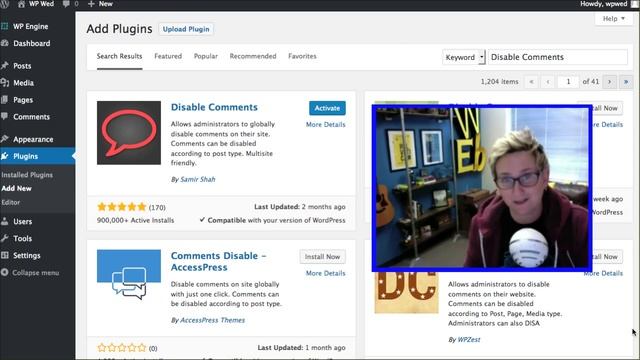Click the Media library icon
Viewport: 640px width, 360px height.
[4, 82]
